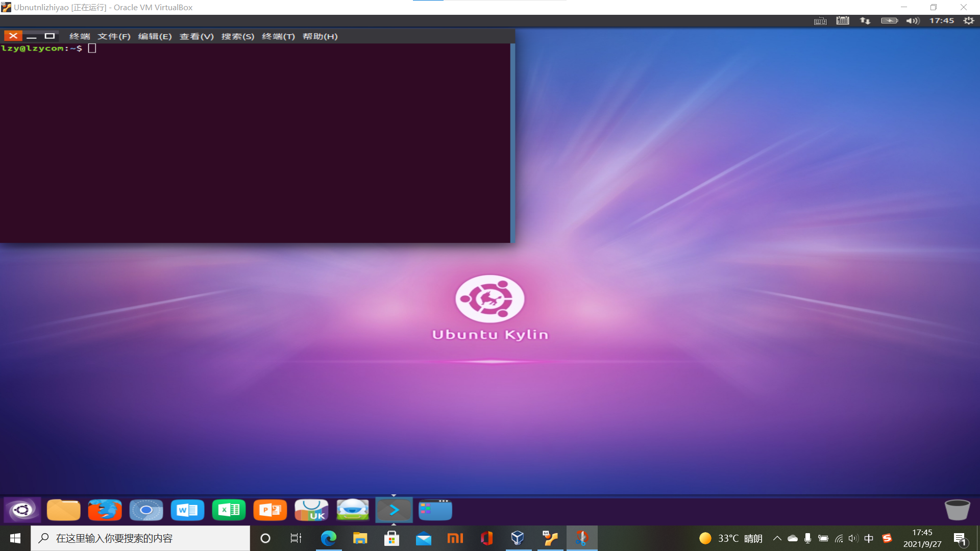
Task: Click the network up-down arrows indicator
Action: pyautogui.click(x=865, y=20)
